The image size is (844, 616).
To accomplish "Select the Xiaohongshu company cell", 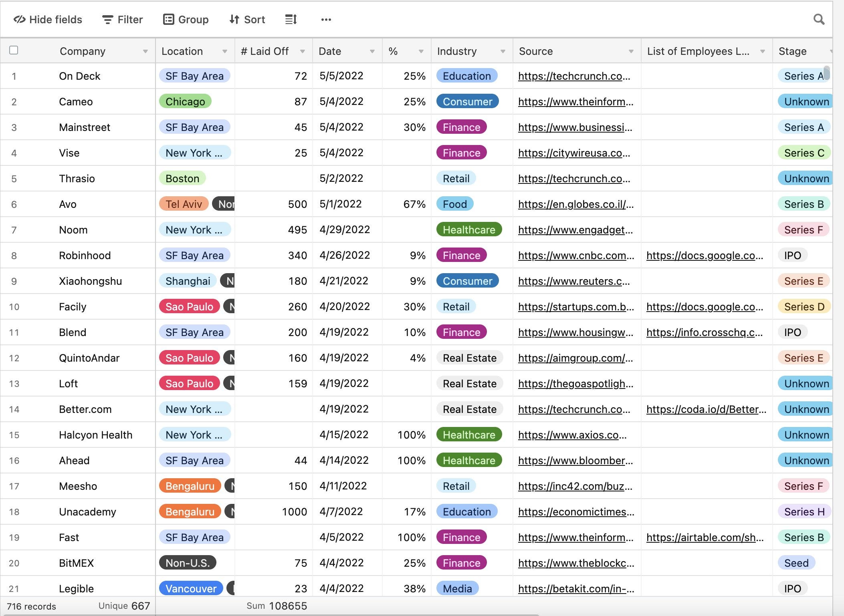I will click(x=91, y=281).
